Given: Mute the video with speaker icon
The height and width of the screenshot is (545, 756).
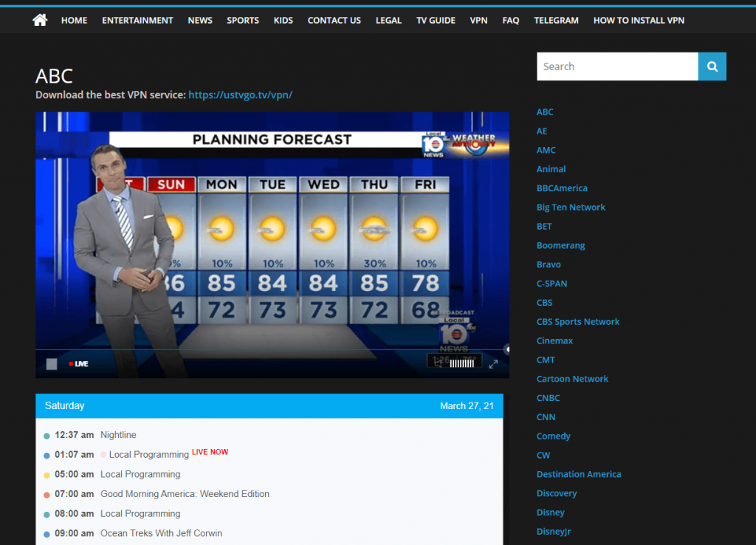Looking at the screenshot, I should click(439, 363).
